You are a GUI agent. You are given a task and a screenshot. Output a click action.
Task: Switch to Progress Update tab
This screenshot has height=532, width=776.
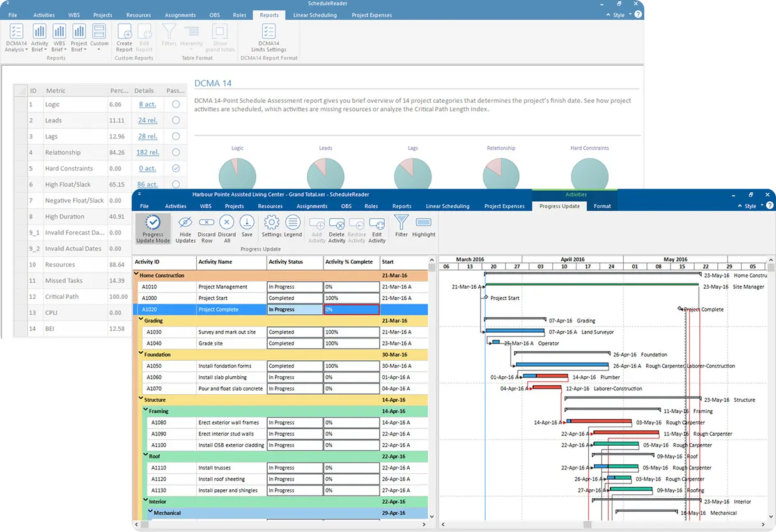pyautogui.click(x=559, y=206)
